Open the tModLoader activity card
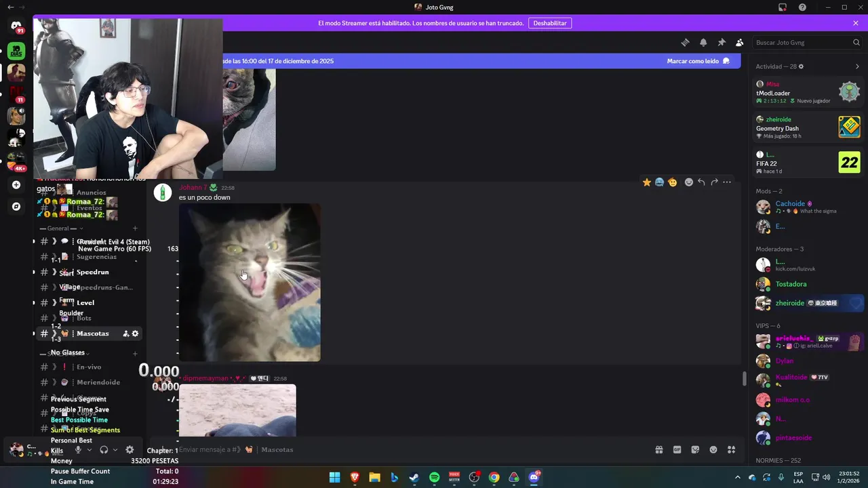 [x=808, y=92]
